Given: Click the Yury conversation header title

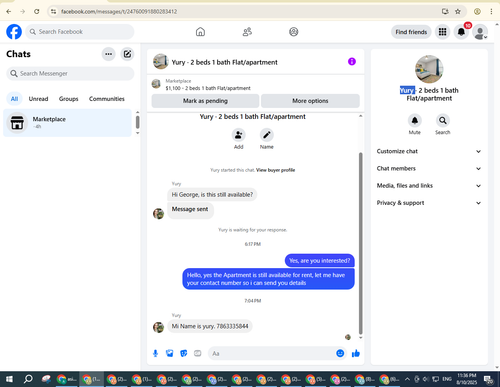Looking at the screenshot, I should 224,62.
